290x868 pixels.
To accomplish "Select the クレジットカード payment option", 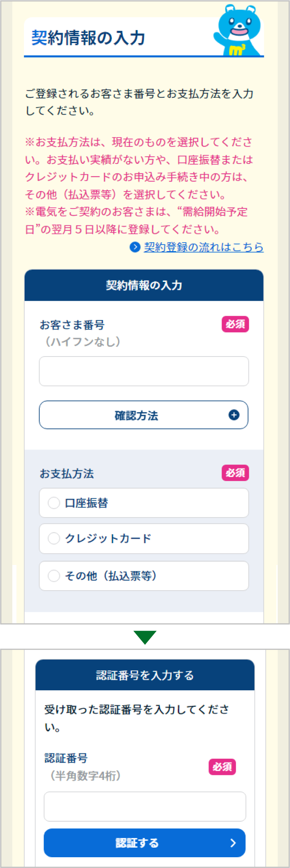I will coord(144,538).
